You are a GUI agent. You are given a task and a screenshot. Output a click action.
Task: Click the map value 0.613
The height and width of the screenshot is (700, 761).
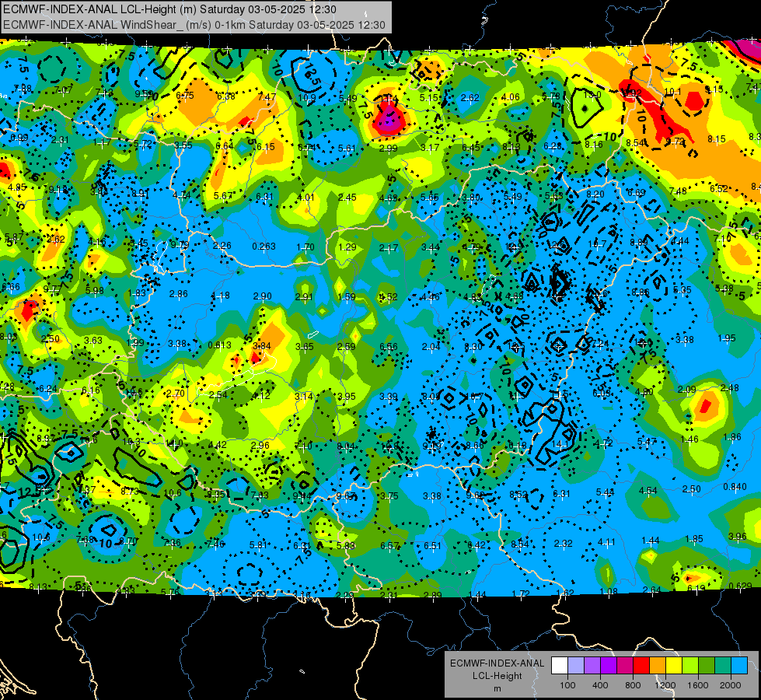pos(219,345)
